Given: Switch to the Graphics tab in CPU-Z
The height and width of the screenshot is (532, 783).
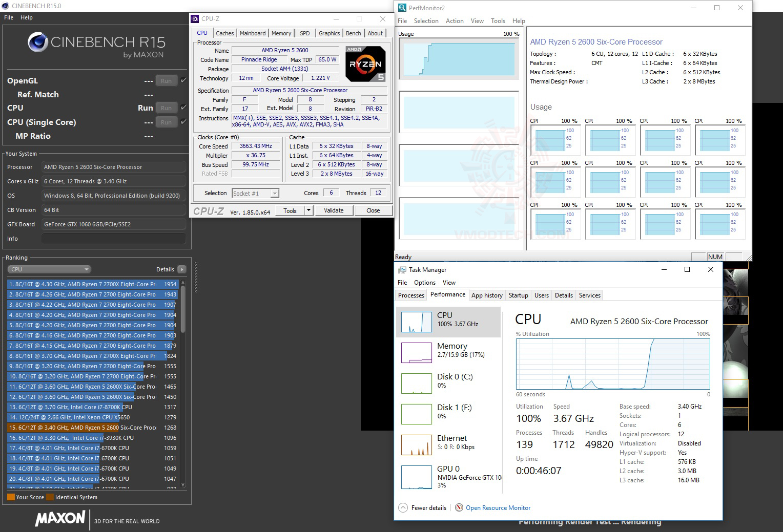Looking at the screenshot, I should click(x=329, y=33).
